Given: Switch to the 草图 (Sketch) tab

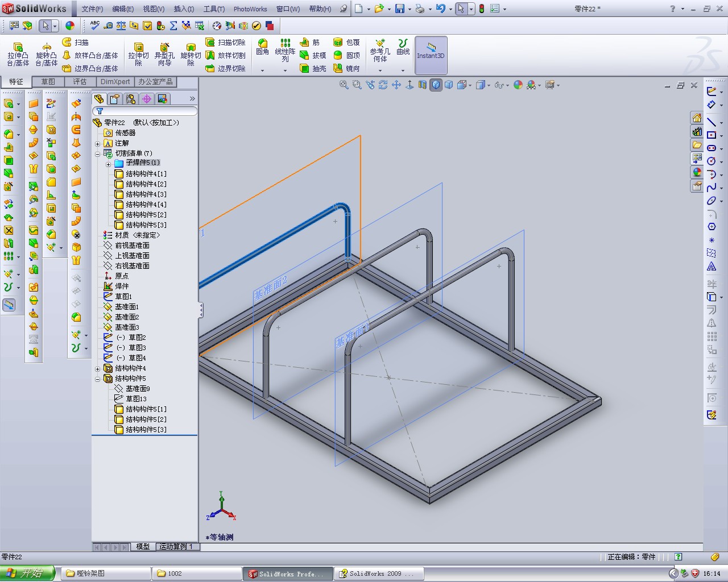Looking at the screenshot, I should [48, 82].
